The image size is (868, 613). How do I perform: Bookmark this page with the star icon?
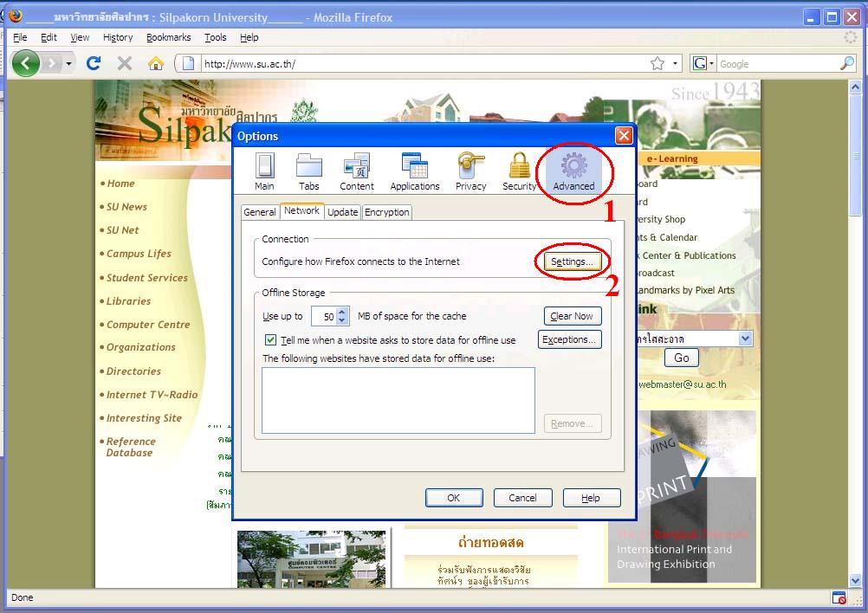pos(657,63)
